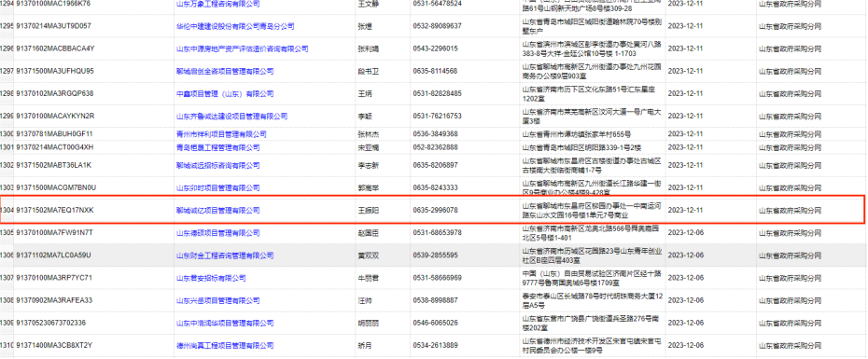
Task: Open company link in row 91371502MA7EQ17NXK
Action: click(x=217, y=210)
